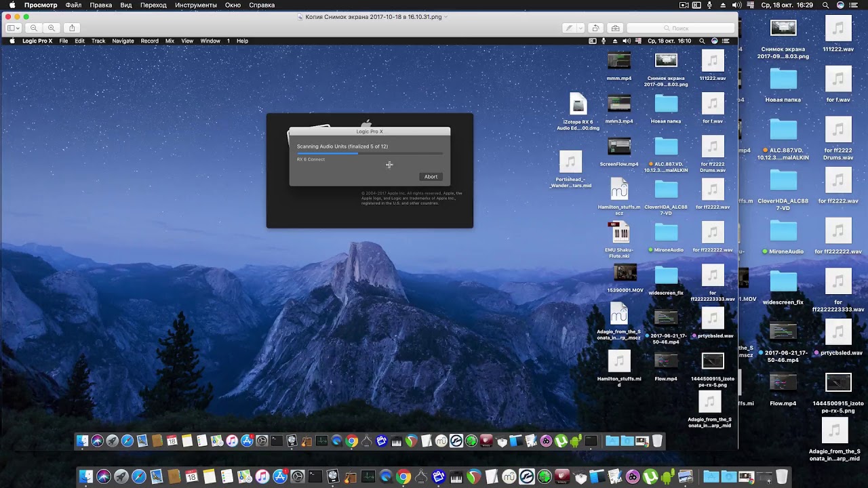
Task: Select desktop file 111222.wav
Action: point(838,34)
